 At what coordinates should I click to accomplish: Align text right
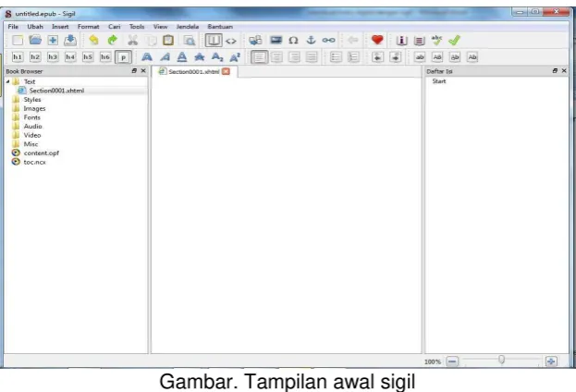294,57
